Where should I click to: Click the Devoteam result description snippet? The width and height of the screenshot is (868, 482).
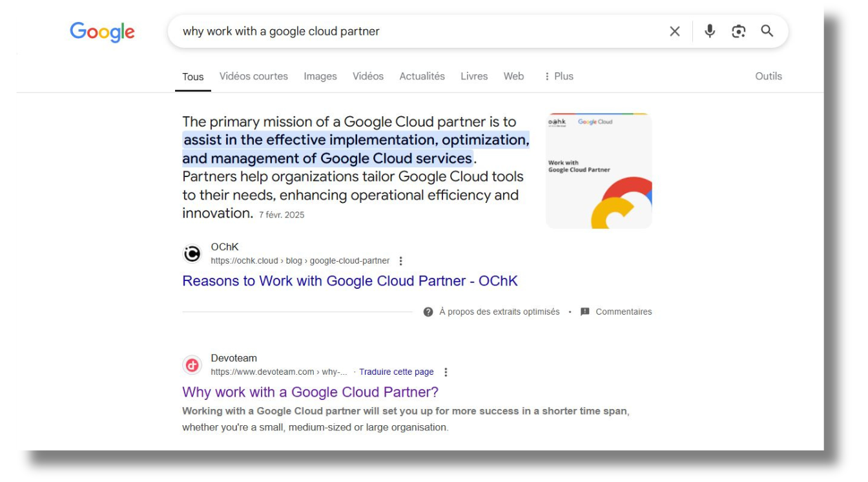(x=406, y=419)
